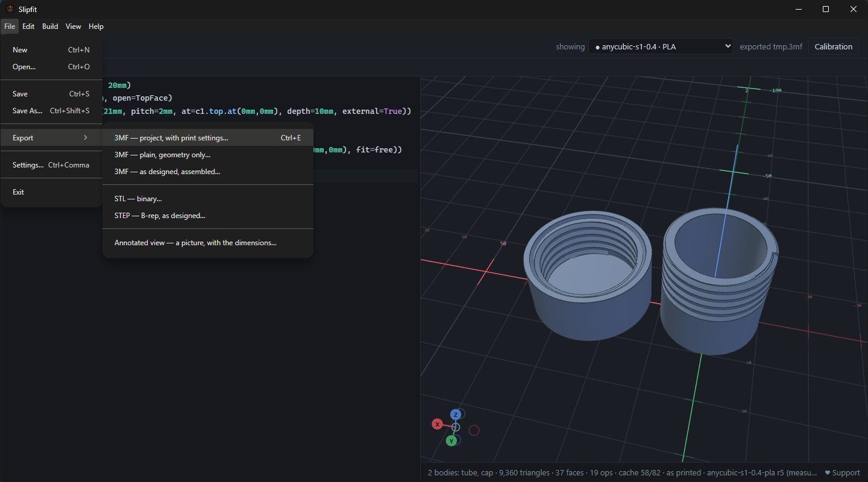The image size is (868, 482).
Task: Export STL binary file
Action: [208, 199]
